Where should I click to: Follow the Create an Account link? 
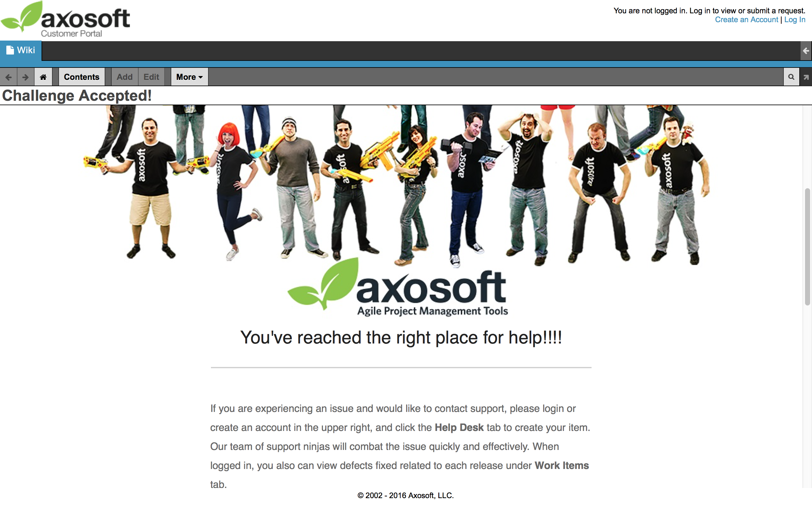[746, 20]
